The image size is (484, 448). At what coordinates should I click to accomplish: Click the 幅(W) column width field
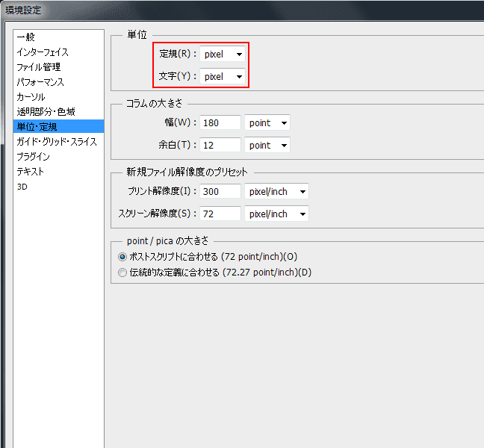click(x=220, y=122)
